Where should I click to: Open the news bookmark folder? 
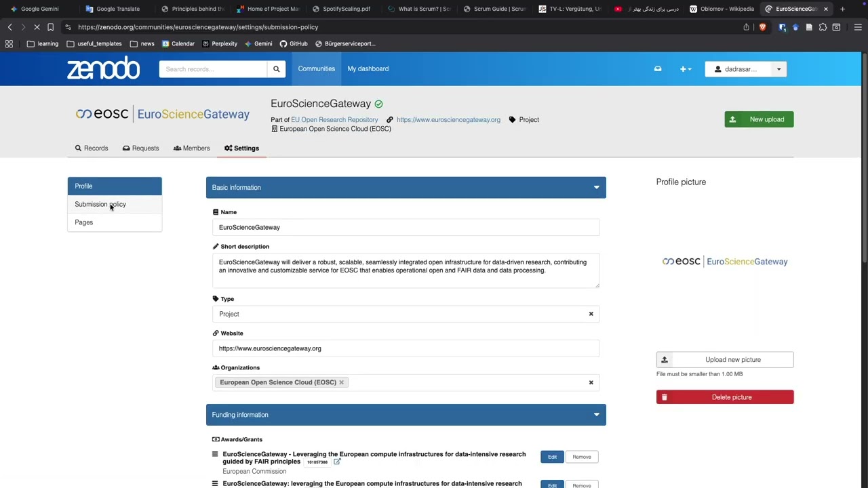[142, 43]
